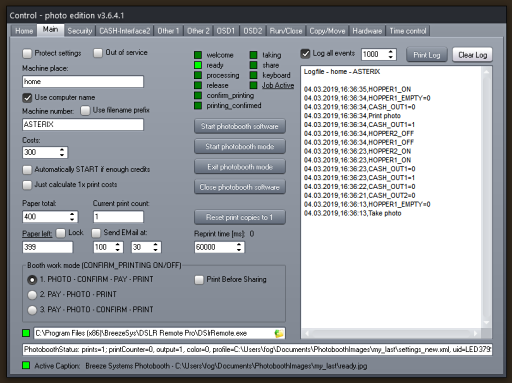Adjust the Paper total spinner arrows
The image size is (512, 383).
72,217
